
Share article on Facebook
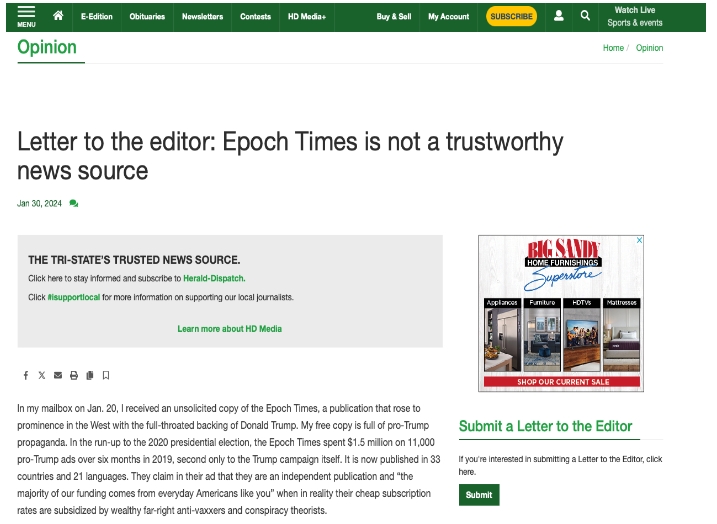26,375
